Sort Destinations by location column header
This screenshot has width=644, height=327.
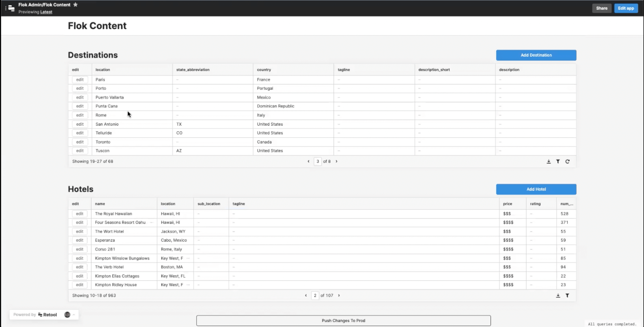click(x=132, y=70)
